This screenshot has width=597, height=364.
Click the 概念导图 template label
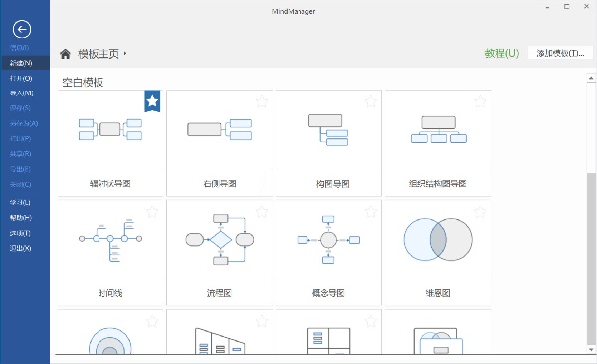click(x=328, y=293)
